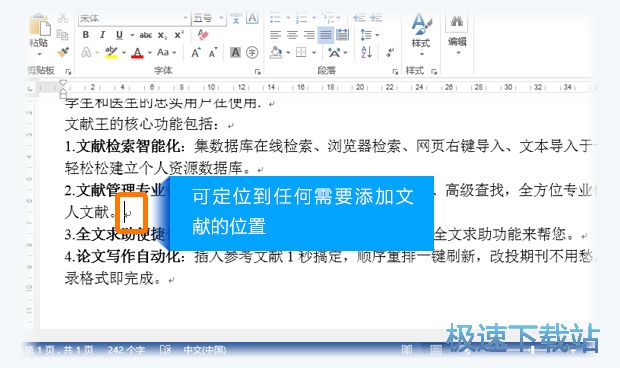
Task: Click page count in the status bar
Action: 59,350
